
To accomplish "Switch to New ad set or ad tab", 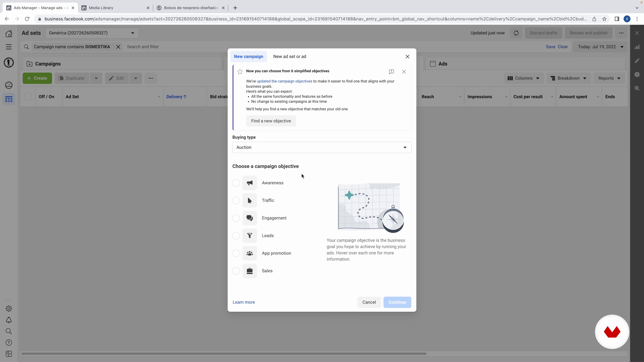I will 290,56.
